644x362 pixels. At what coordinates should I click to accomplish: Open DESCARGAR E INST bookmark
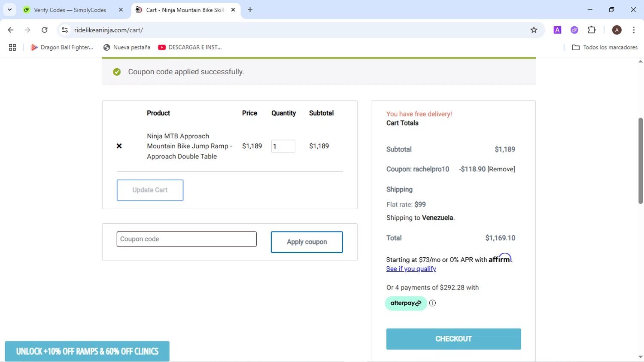pos(190,47)
